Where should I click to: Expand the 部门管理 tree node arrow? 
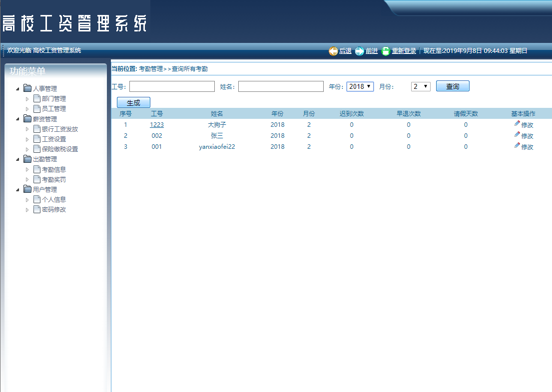click(x=28, y=98)
